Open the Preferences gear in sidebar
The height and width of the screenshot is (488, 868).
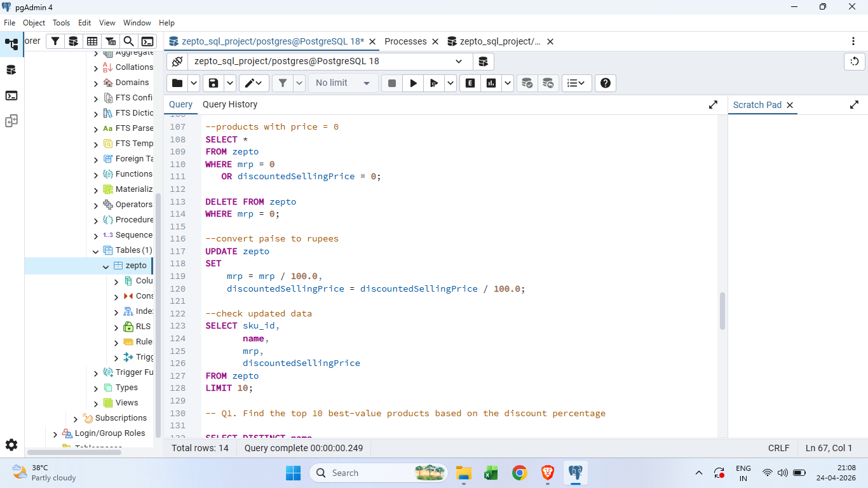[x=11, y=445]
